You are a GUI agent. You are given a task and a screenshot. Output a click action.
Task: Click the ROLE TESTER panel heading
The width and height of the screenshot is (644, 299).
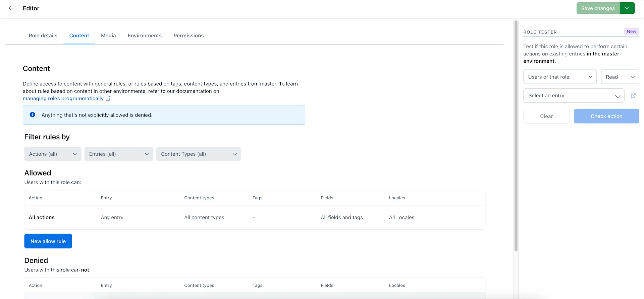coord(540,32)
